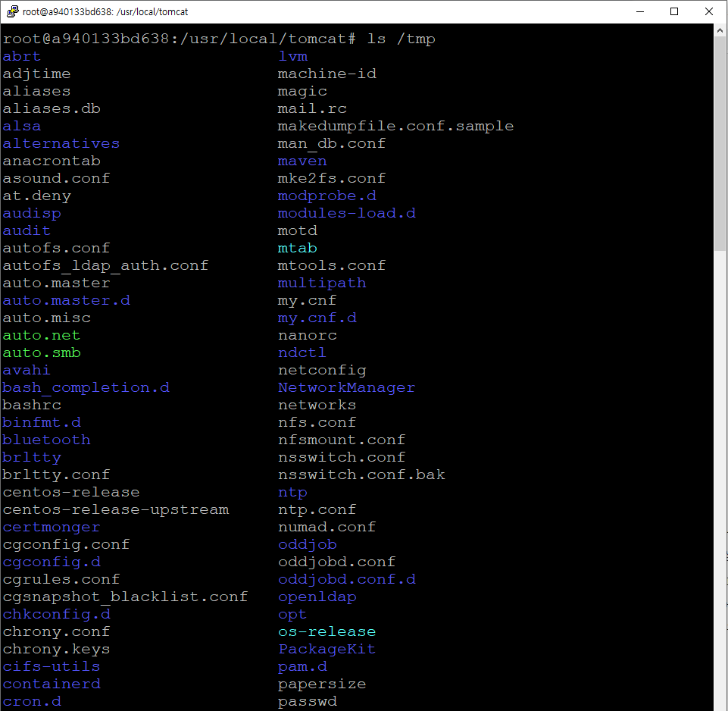Click the 'avahi' directory entry

[27, 371]
